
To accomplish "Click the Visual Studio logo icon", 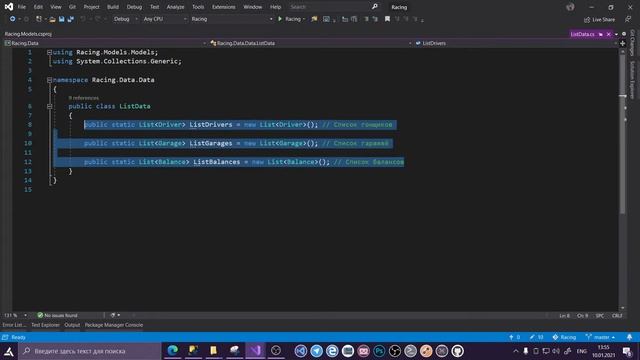I will [x=9, y=7].
